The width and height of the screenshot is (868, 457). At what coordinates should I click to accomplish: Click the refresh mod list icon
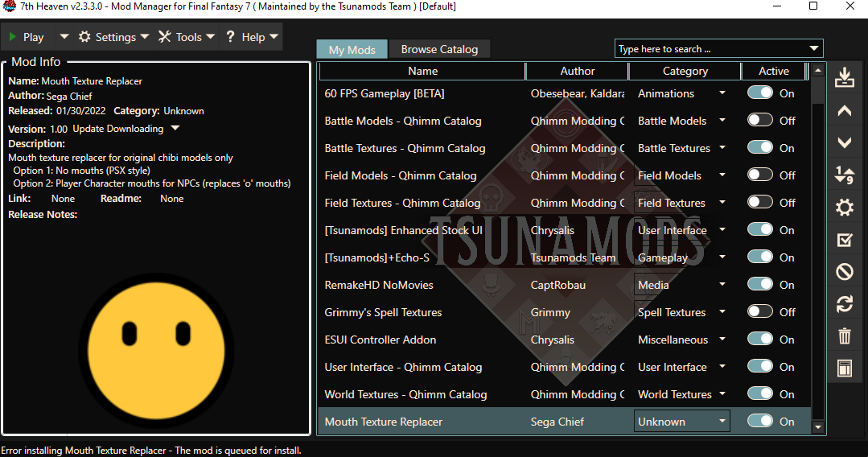844,303
